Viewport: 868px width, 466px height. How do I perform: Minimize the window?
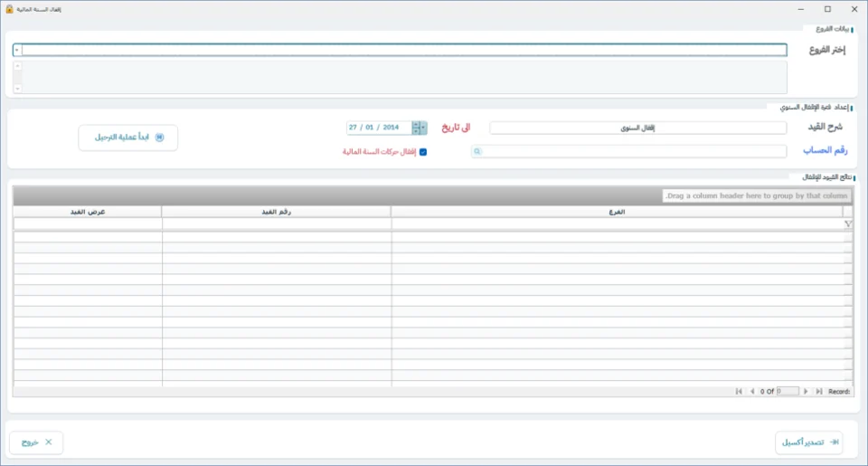click(800, 9)
